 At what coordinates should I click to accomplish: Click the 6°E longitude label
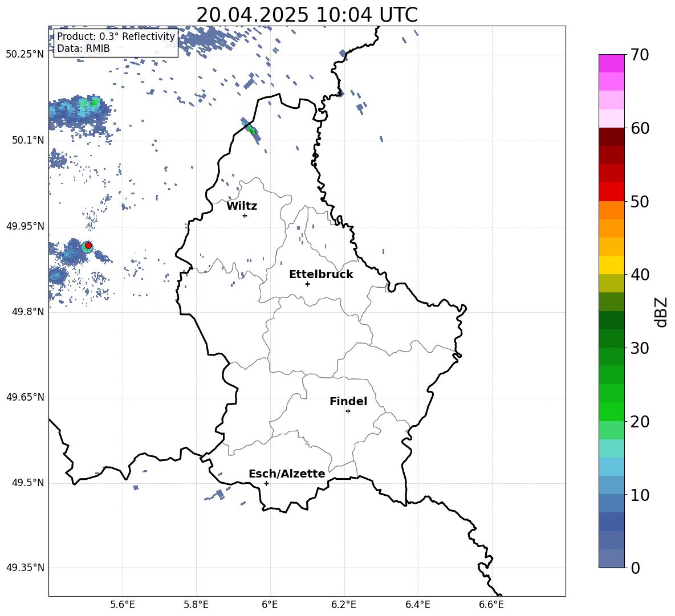pyautogui.click(x=270, y=605)
